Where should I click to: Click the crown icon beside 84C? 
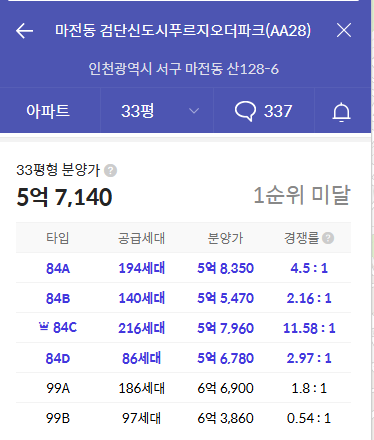(x=44, y=327)
